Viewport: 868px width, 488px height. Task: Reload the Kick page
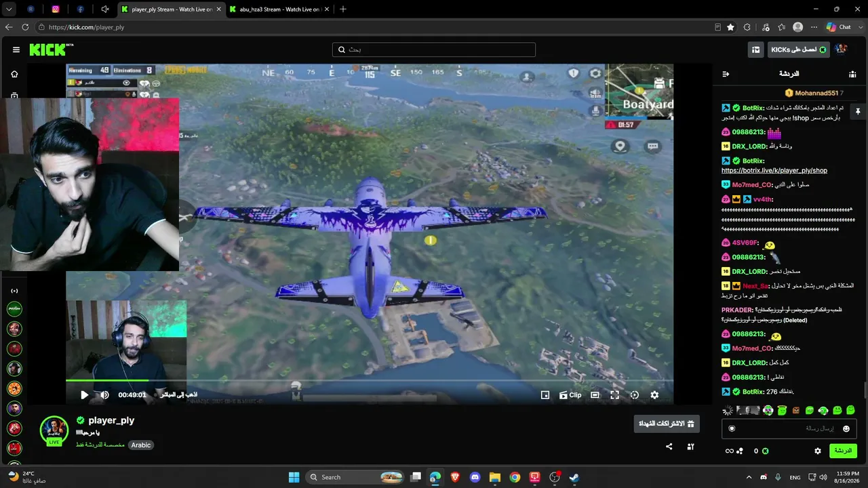pyautogui.click(x=25, y=27)
